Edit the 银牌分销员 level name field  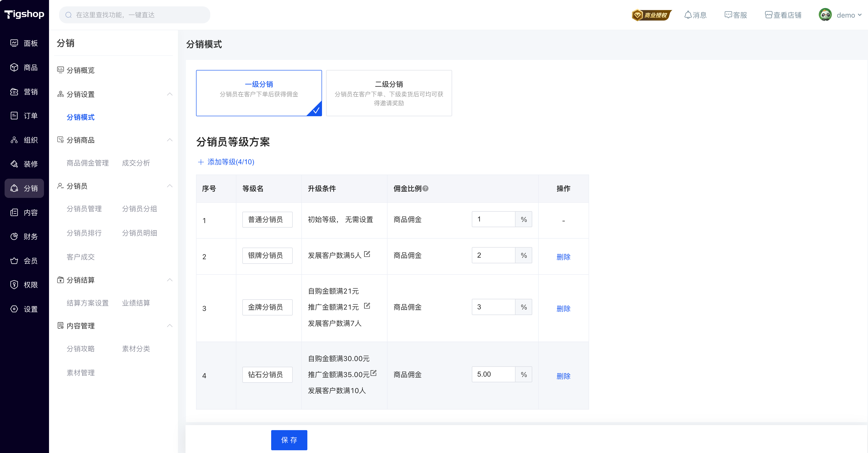(267, 256)
